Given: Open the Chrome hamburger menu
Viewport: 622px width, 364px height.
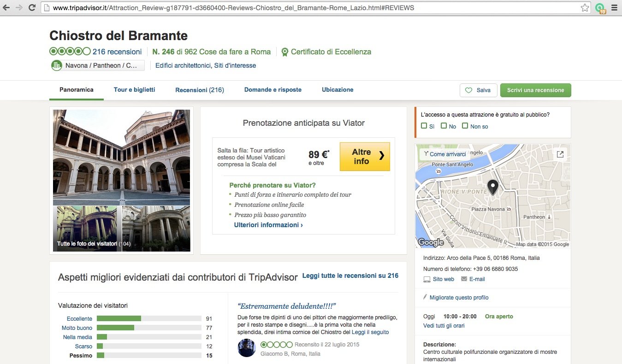Looking at the screenshot, I should coord(614,8).
